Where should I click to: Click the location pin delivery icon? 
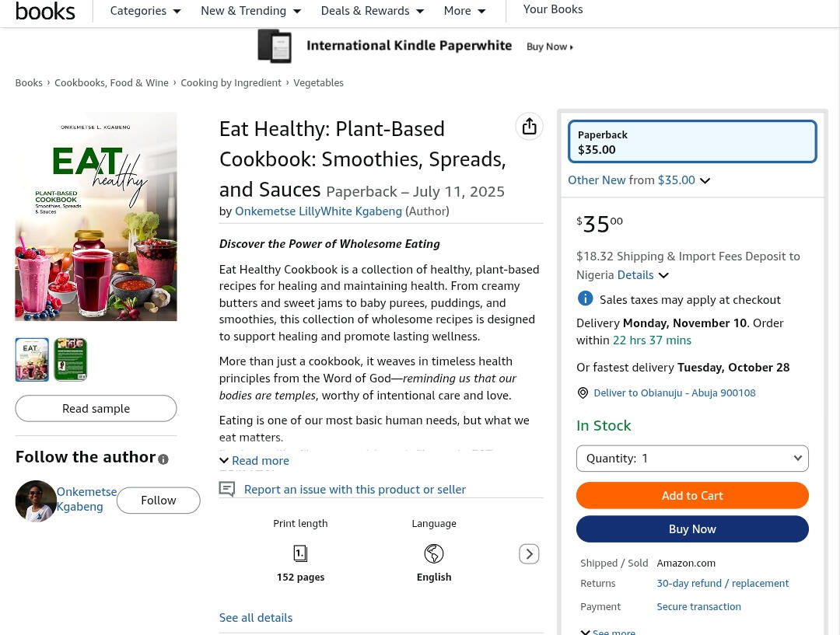pyautogui.click(x=583, y=393)
